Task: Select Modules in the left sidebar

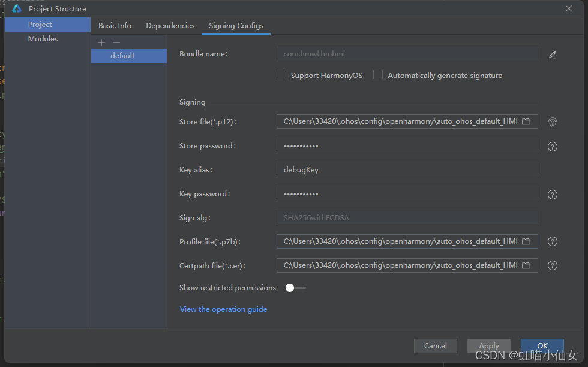Action: click(x=43, y=38)
